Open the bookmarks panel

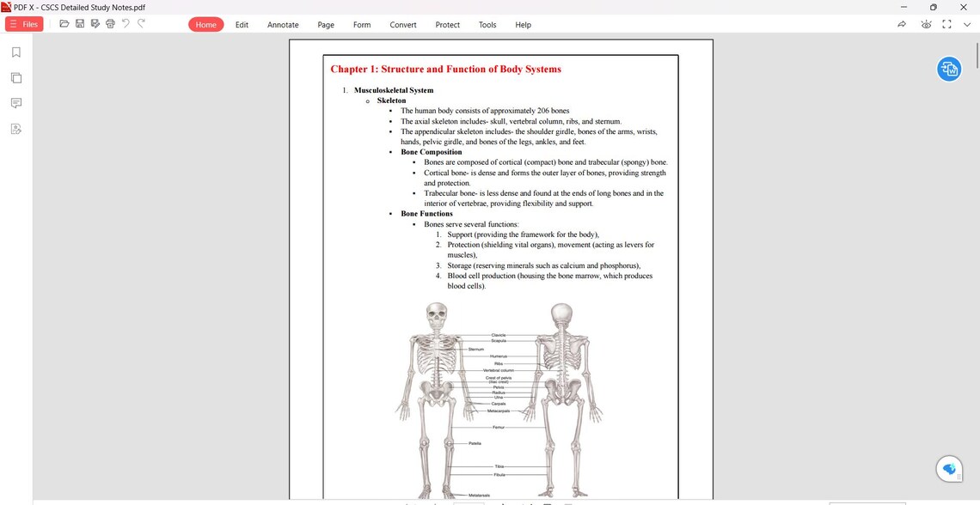click(15, 52)
